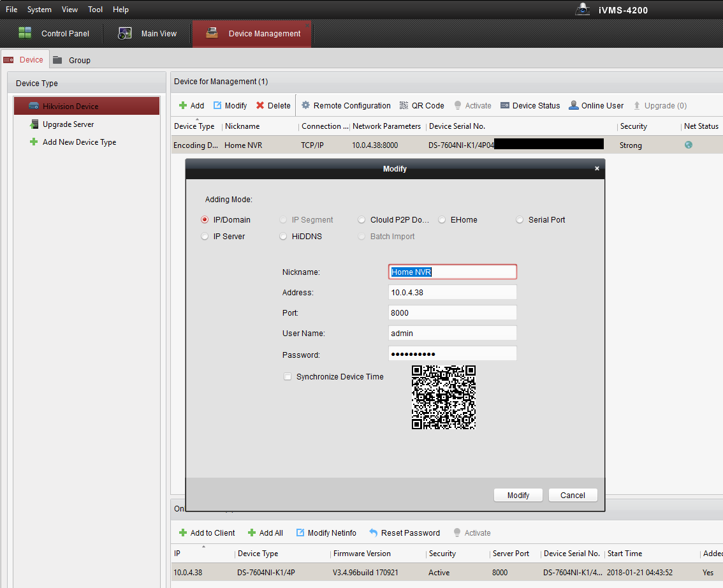The height and width of the screenshot is (588, 723).
Task: Open the Tool menu
Action: coord(95,10)
